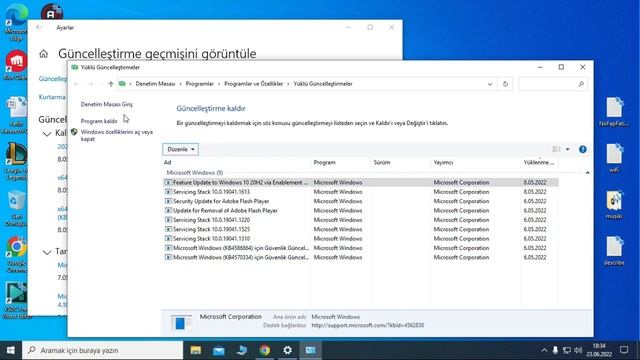Open Google Chrome from the taskbar
The image size is (640, 360).
[264, 350]
